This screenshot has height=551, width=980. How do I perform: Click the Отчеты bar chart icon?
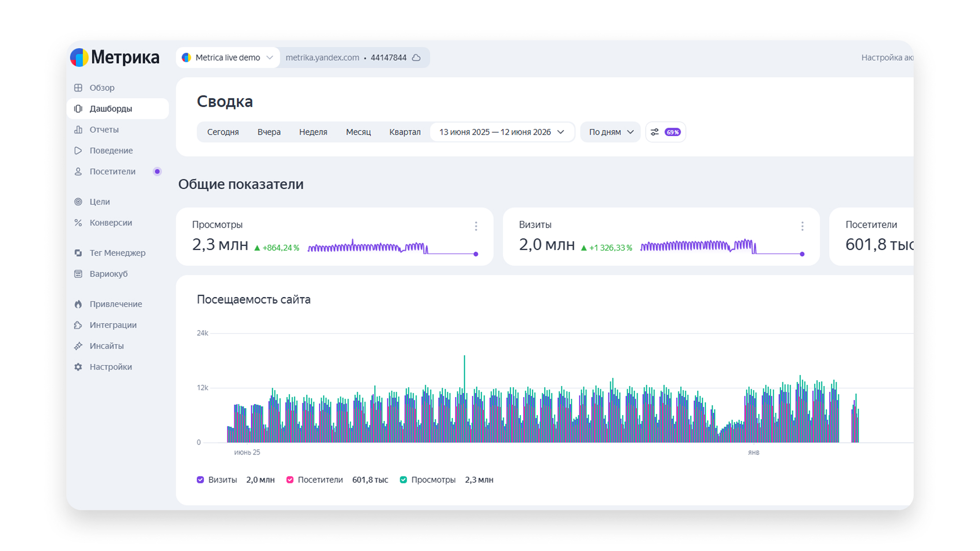pos(78,130)
